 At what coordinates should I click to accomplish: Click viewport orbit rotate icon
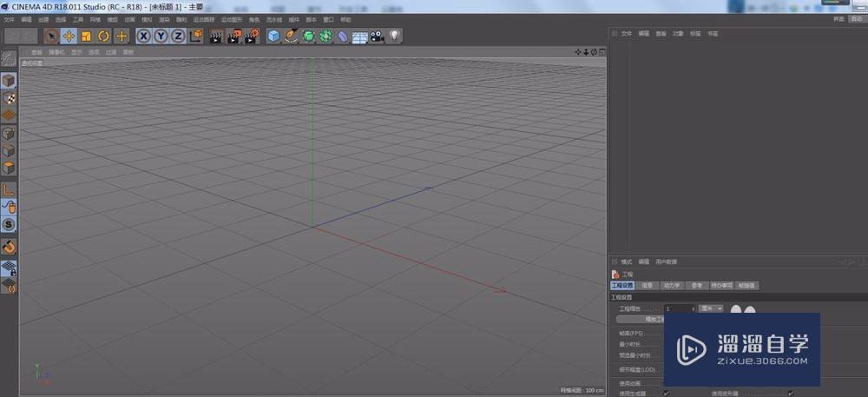pos(594,52)
